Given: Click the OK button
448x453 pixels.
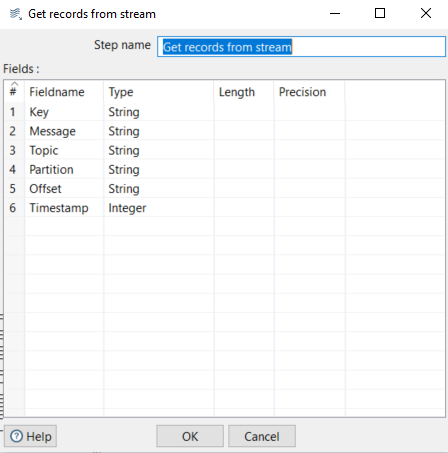Looking at the screenshot, I should [190, 436].
